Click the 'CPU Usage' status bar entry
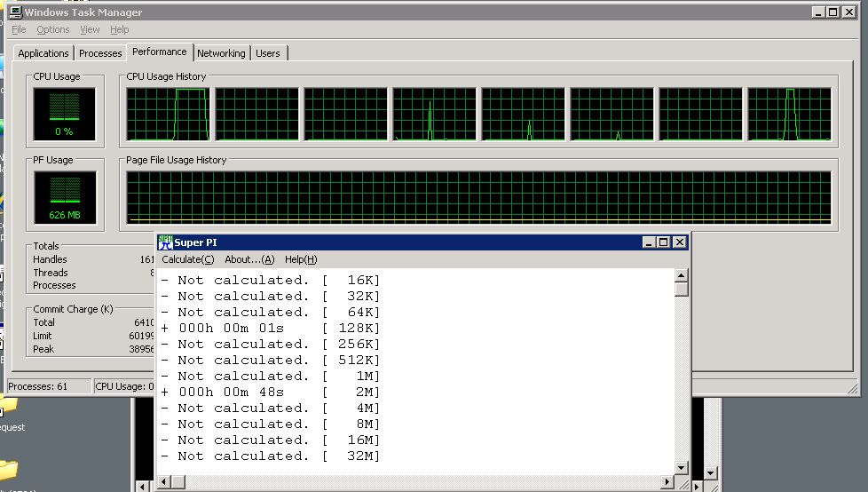This screenshot has width=868, height=492. [x=124, y=386]
